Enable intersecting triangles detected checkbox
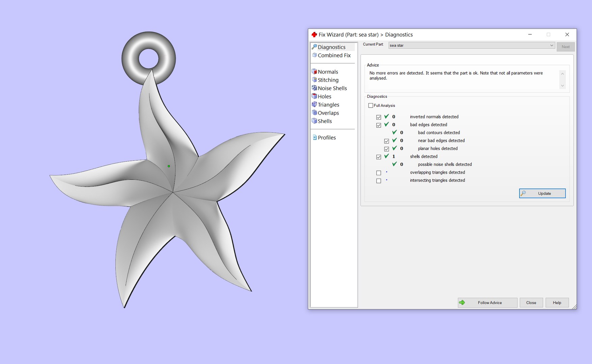 [378, 181]
